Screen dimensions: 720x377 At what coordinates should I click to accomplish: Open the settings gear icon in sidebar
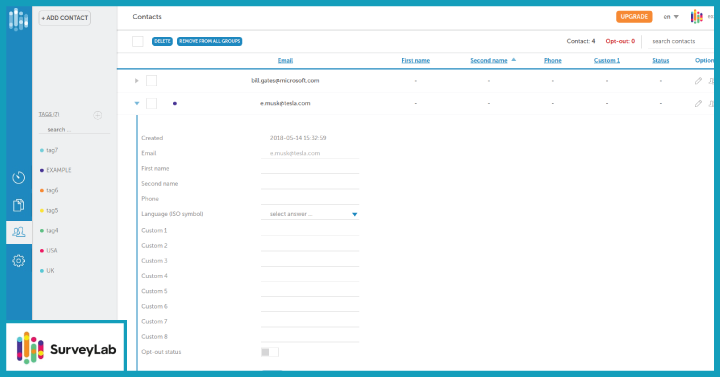[18, 261]
